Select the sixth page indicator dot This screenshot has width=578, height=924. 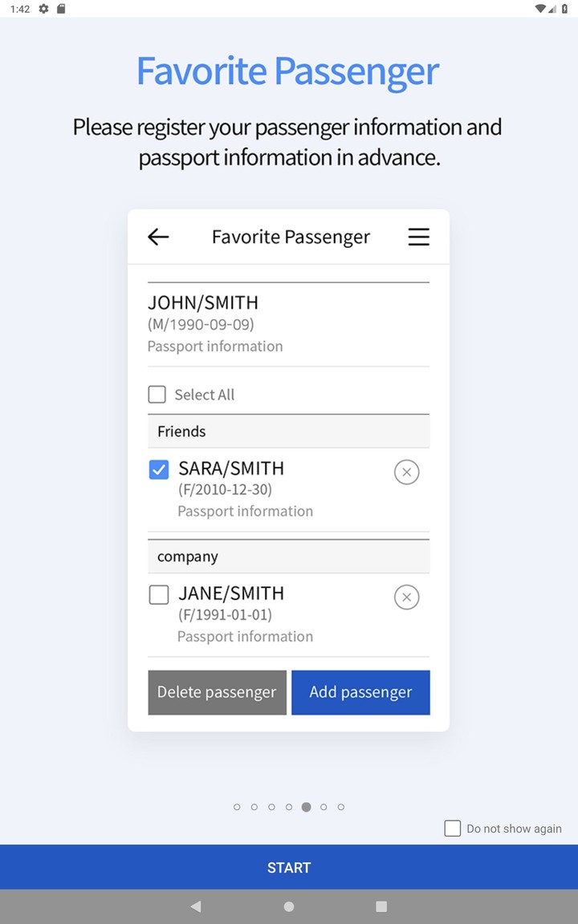coord(324,807)
